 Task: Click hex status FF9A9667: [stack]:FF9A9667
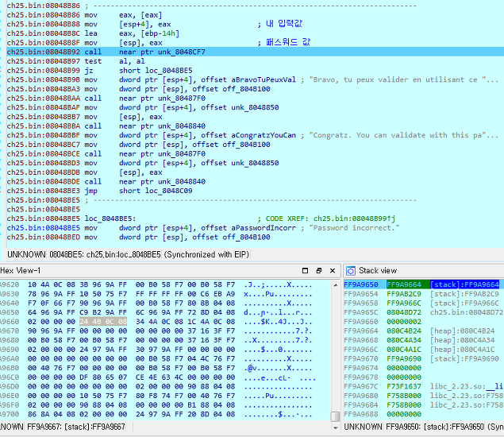[x=76, y=427]
